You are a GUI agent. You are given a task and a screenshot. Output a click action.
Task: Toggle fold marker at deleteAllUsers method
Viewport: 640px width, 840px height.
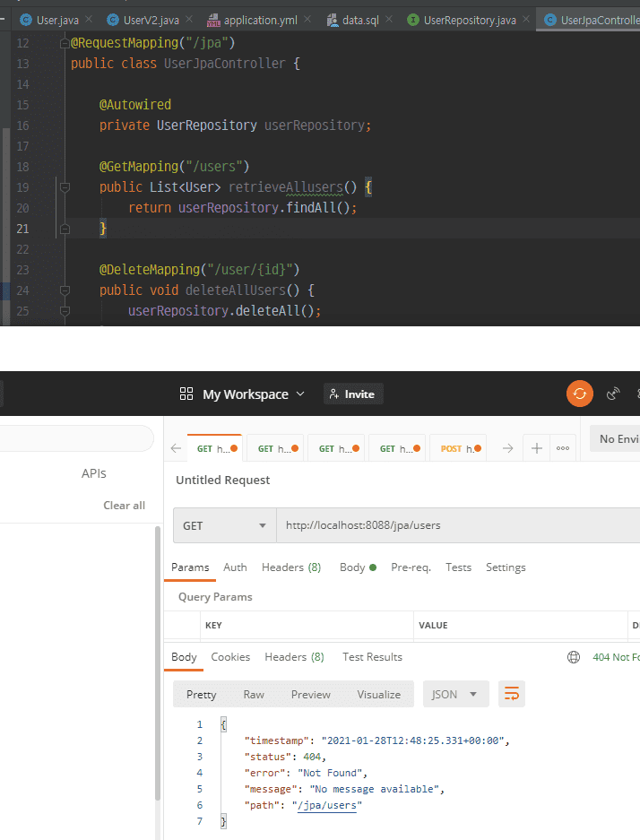tap(65, 290)
